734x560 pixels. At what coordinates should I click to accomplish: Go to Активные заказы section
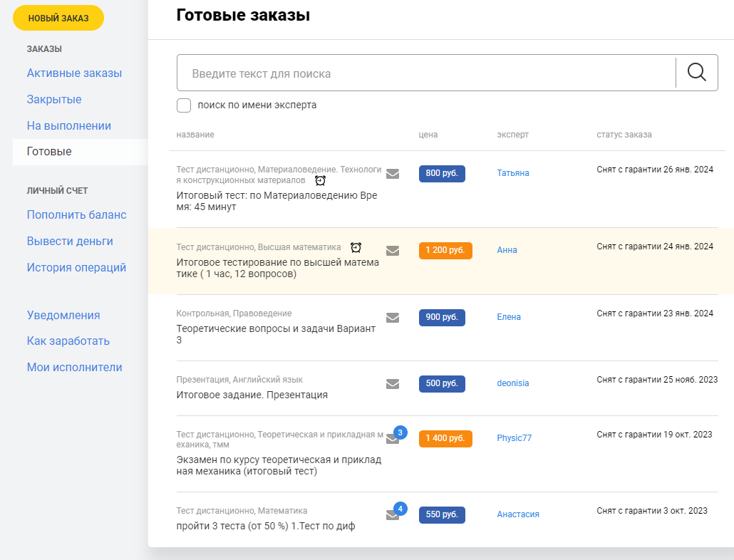pos(74,73)
